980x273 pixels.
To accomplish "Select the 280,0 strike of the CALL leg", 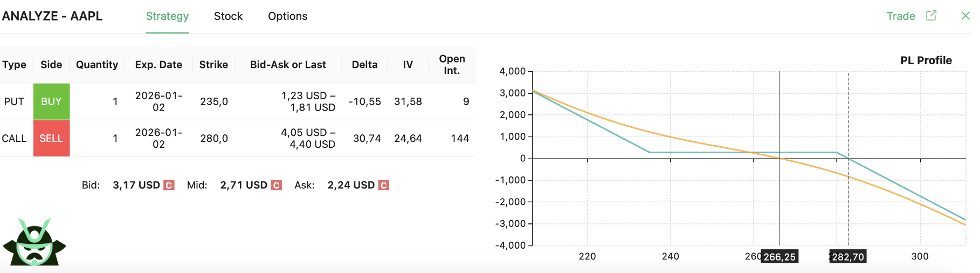I will [x=214, y=138].
